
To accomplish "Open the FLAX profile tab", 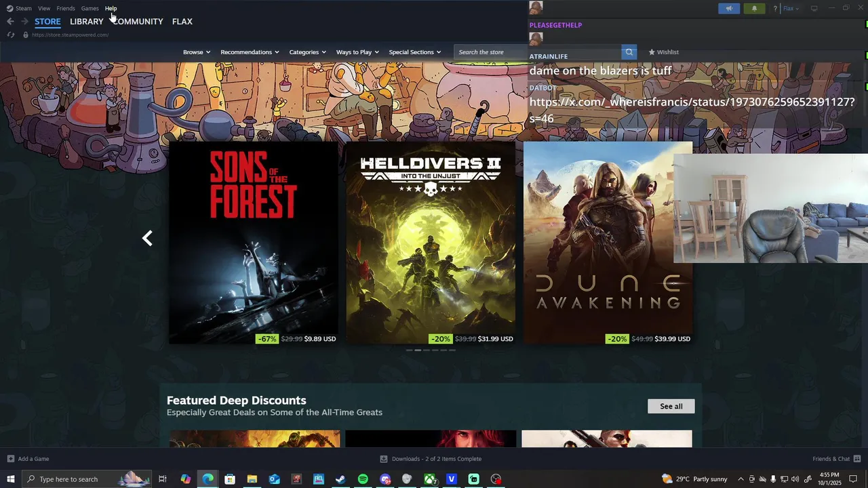I will pos(182,22).
